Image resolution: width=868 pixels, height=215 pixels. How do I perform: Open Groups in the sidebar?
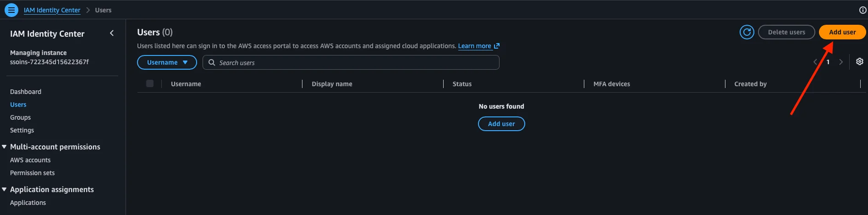21,117
